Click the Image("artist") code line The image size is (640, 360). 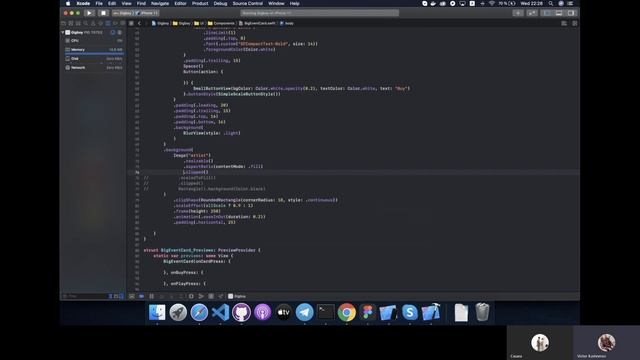click(x=192, y=156)
